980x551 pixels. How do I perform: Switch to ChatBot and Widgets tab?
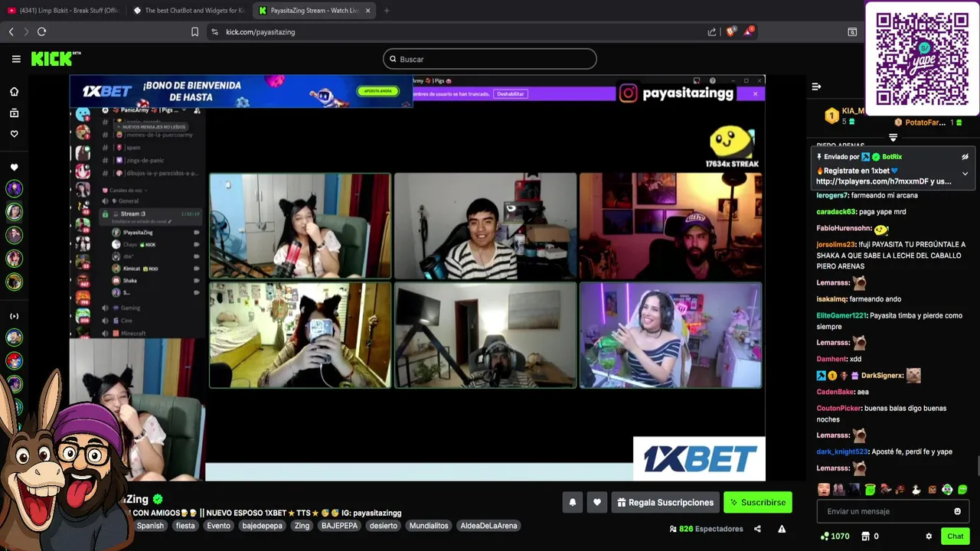coord(188,11)
